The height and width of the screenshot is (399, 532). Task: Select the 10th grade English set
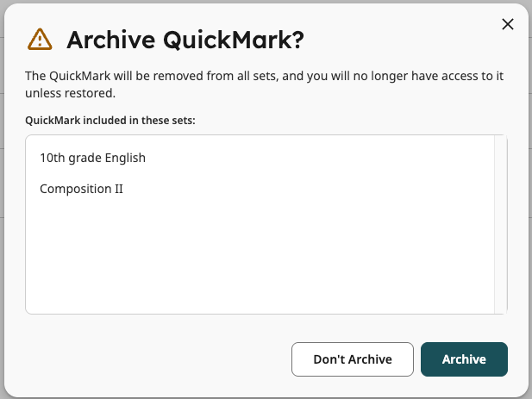click(92, 158)
